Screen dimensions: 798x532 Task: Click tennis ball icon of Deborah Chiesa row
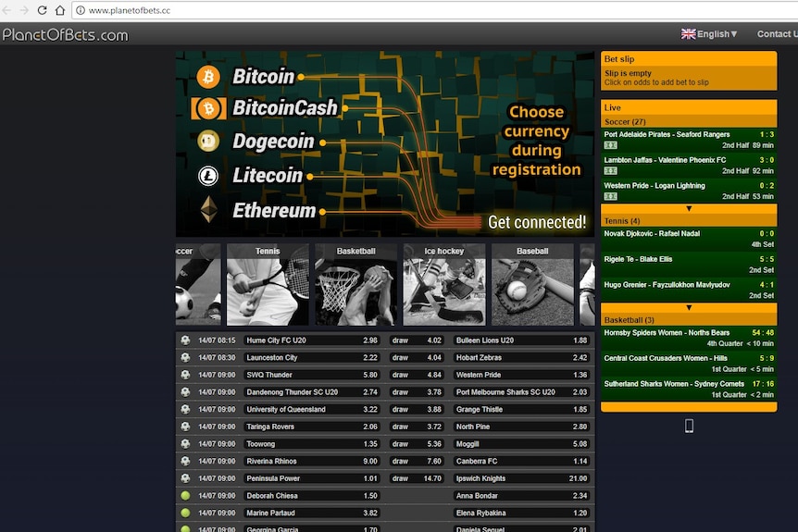pos(185,495)
